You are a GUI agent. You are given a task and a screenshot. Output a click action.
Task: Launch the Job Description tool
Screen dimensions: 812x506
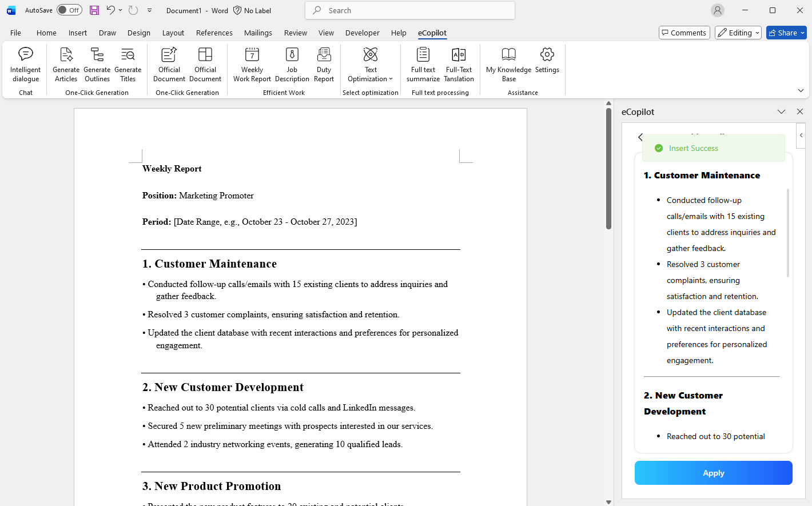292,64
